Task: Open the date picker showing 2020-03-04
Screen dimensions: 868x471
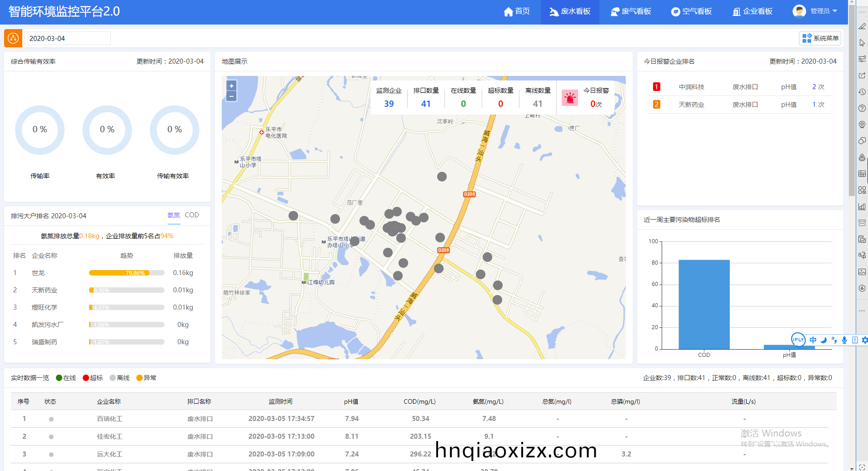Action: (67, 38)
